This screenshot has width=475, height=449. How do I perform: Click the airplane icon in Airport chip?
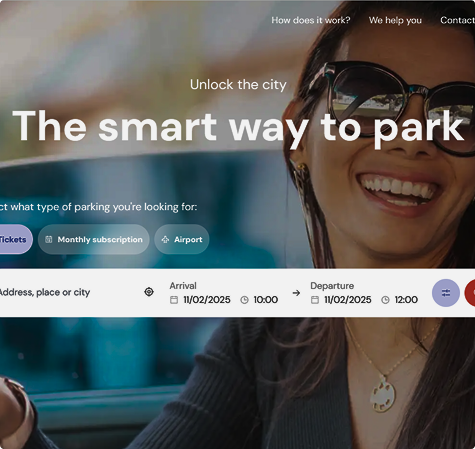coord(165,239)
